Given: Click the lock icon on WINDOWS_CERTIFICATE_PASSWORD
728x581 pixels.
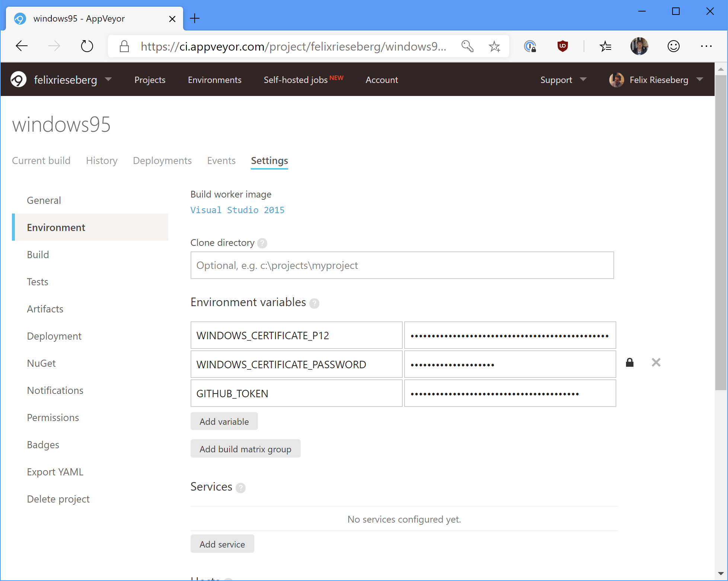Looking at the screenshot, I should tap(630, 363).
